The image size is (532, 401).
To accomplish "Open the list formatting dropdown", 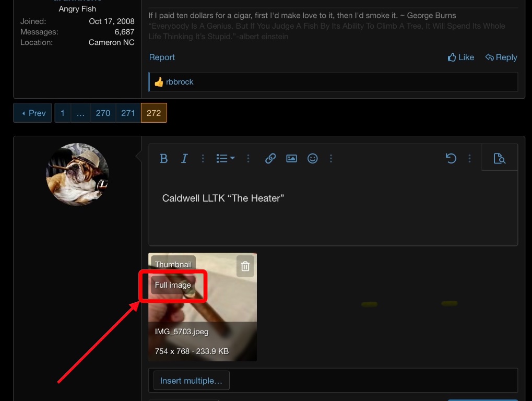I will coord(225,159).
